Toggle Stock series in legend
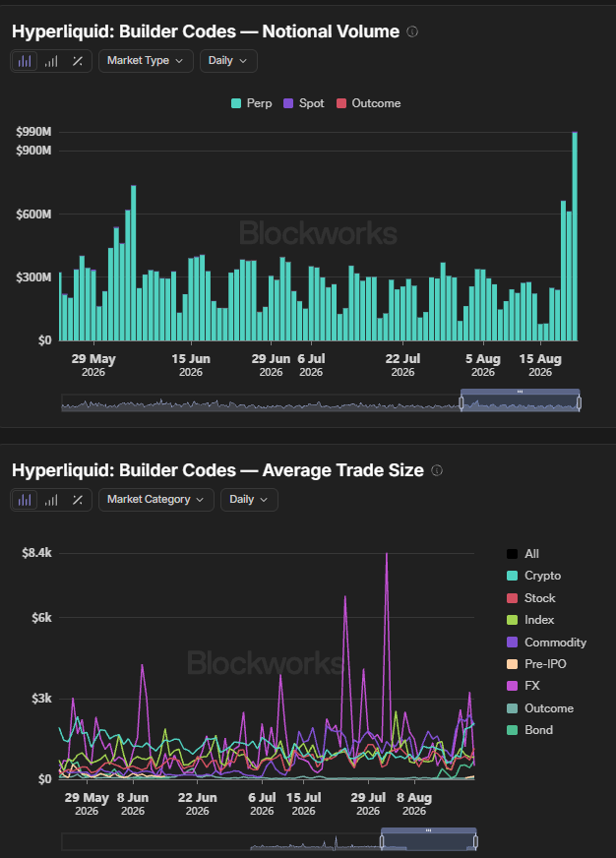 click(530, 598)
